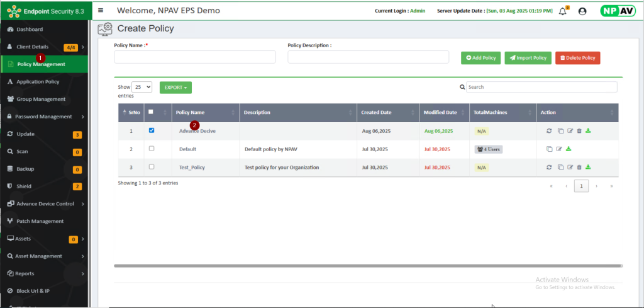This screenshot has width=644, height=308.
Task: Open the Show entries count dropdown
Action: tap(142, 88)
